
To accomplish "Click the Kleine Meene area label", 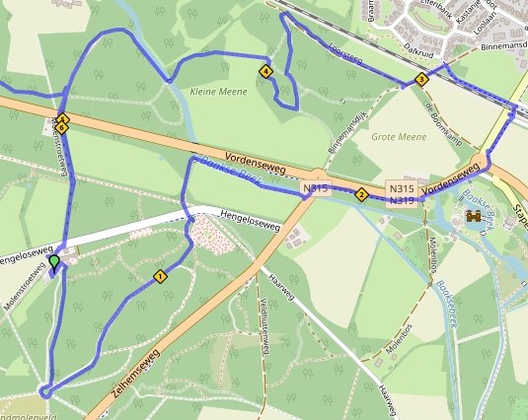I will tap(218, 92).
